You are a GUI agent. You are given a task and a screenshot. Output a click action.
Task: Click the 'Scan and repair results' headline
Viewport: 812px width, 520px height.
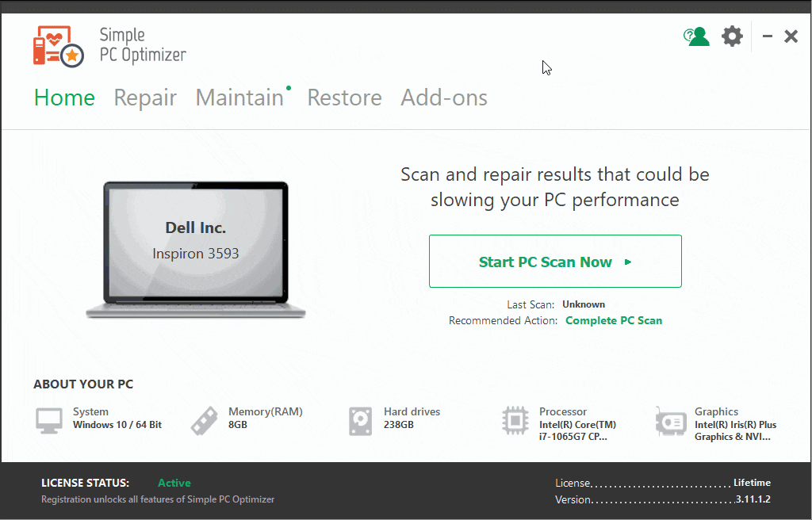coord(555,187)
